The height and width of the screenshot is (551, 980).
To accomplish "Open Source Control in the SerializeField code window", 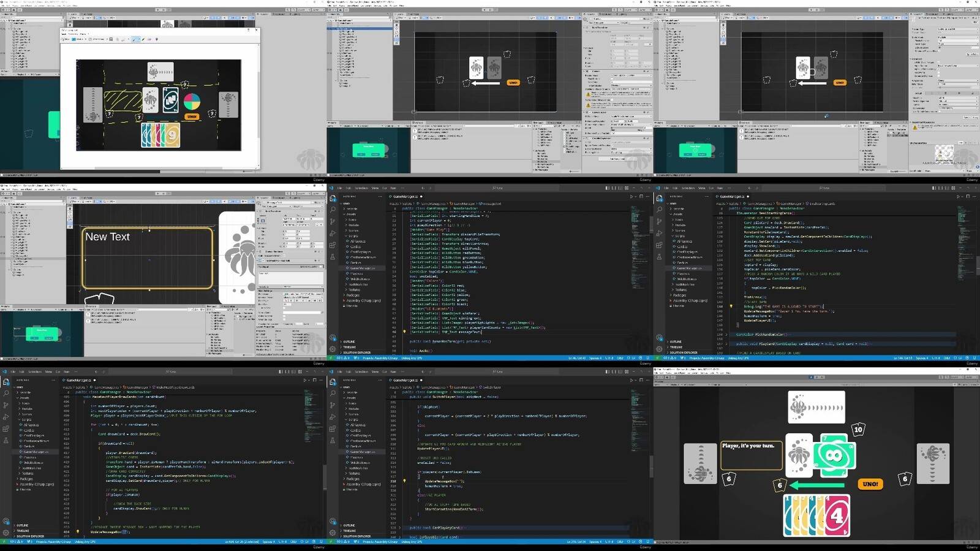I will pos(333,221).
